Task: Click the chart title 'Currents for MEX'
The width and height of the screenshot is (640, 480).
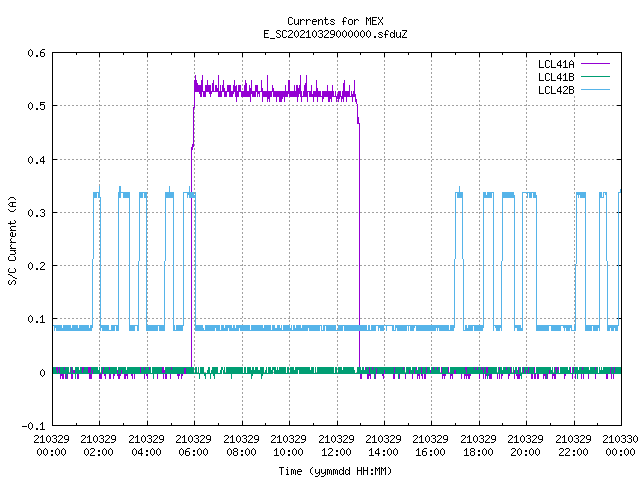Action: (x=335, y=21)
